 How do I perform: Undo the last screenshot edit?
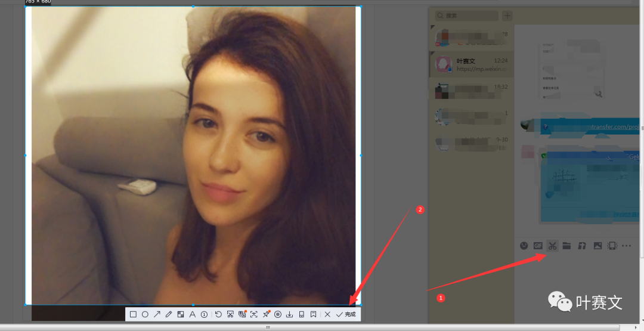tap(218, 314)
